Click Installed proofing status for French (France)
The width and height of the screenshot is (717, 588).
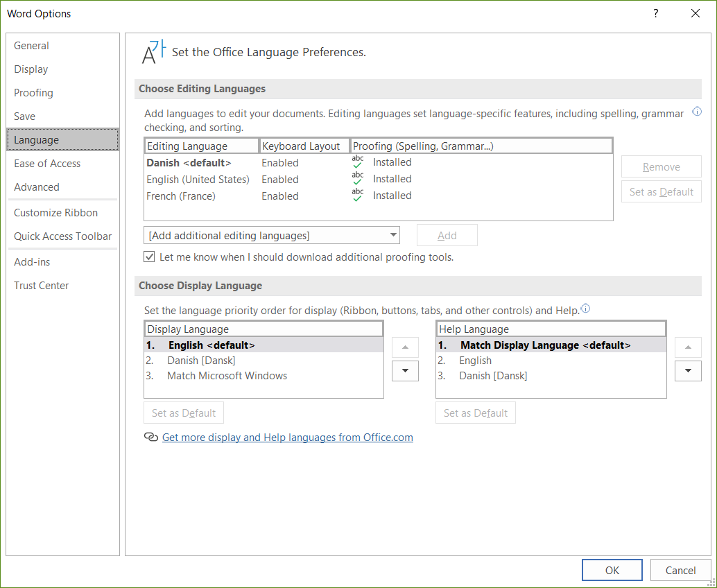click(x=392, y=196)
